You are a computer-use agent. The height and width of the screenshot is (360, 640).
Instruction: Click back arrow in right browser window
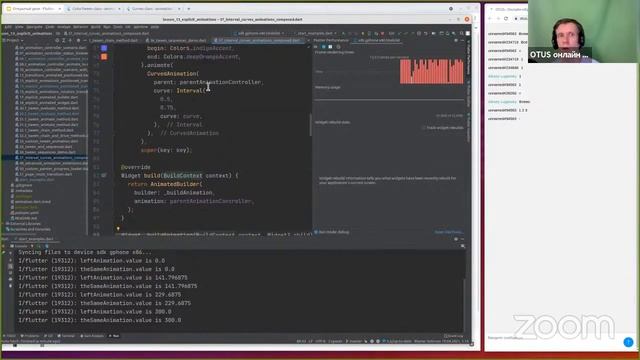click(490, 18)
